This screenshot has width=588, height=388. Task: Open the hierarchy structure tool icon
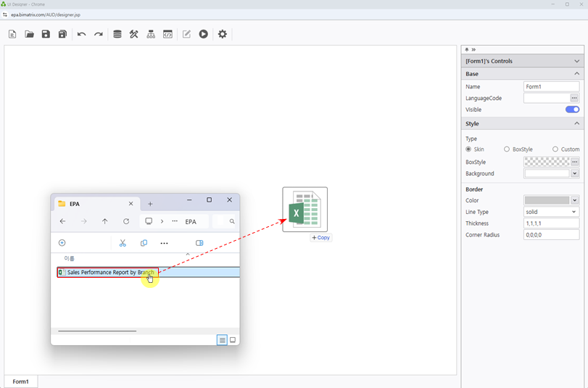pyautogui.click(x=151, y=34)
